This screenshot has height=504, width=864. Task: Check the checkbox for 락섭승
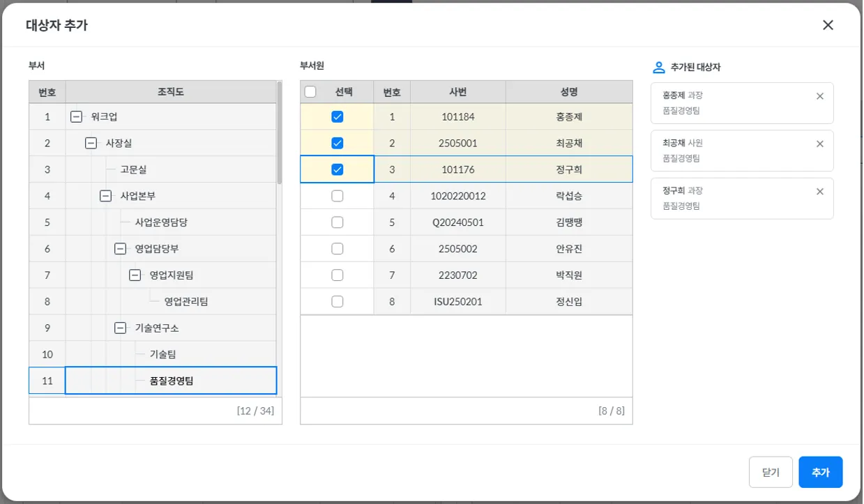point(338,197)
